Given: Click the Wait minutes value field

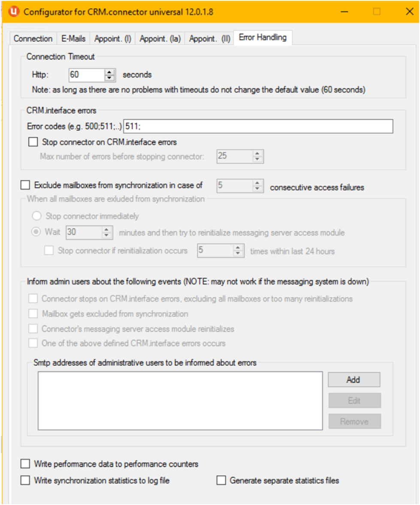Looking at the screenshot, I should [x=84, y=233].
